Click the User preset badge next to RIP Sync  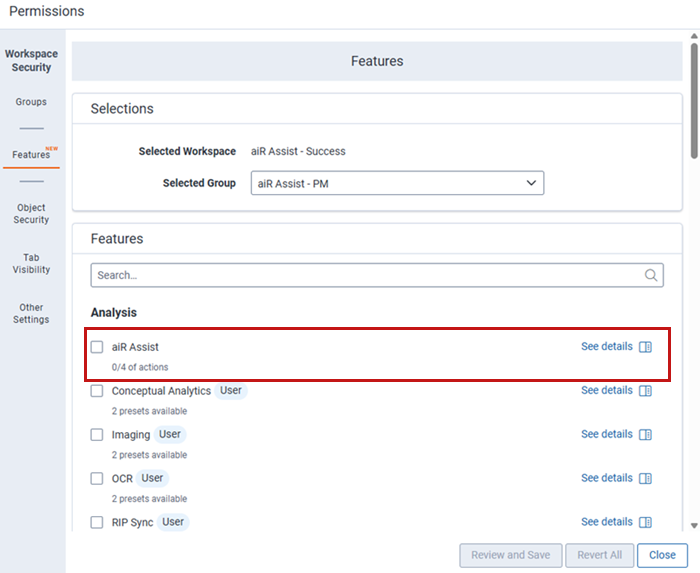[x=173, y=522]
